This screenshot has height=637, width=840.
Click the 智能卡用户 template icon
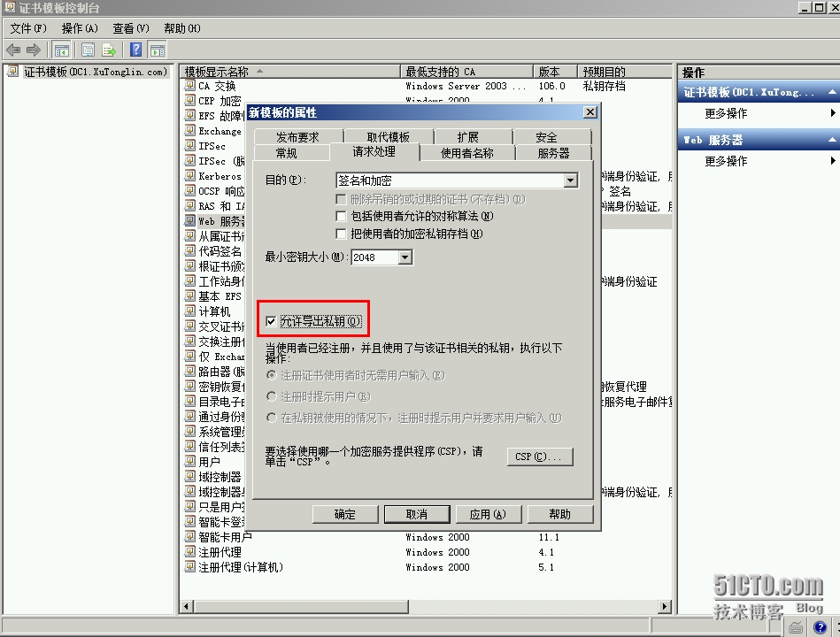click(189, 536)
